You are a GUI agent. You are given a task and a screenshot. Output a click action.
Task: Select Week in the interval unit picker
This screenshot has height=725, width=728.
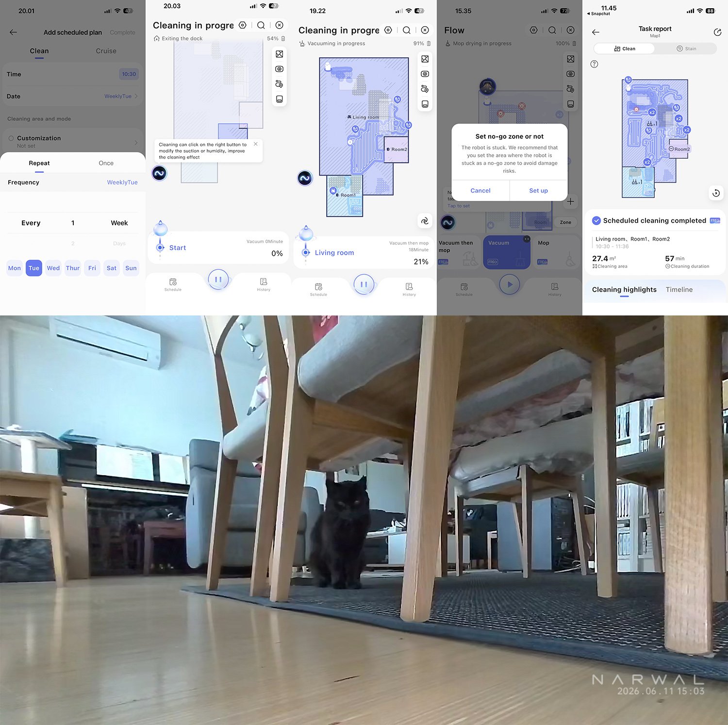119,223
